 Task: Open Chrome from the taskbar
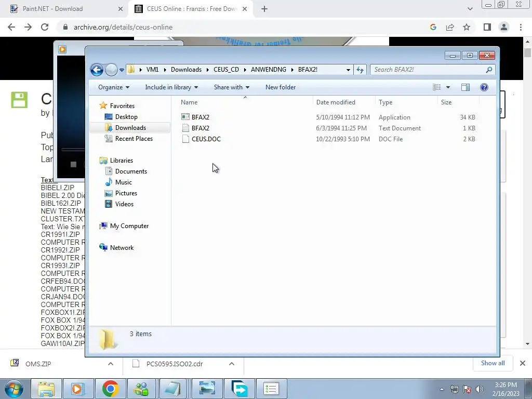coord(111,389)
